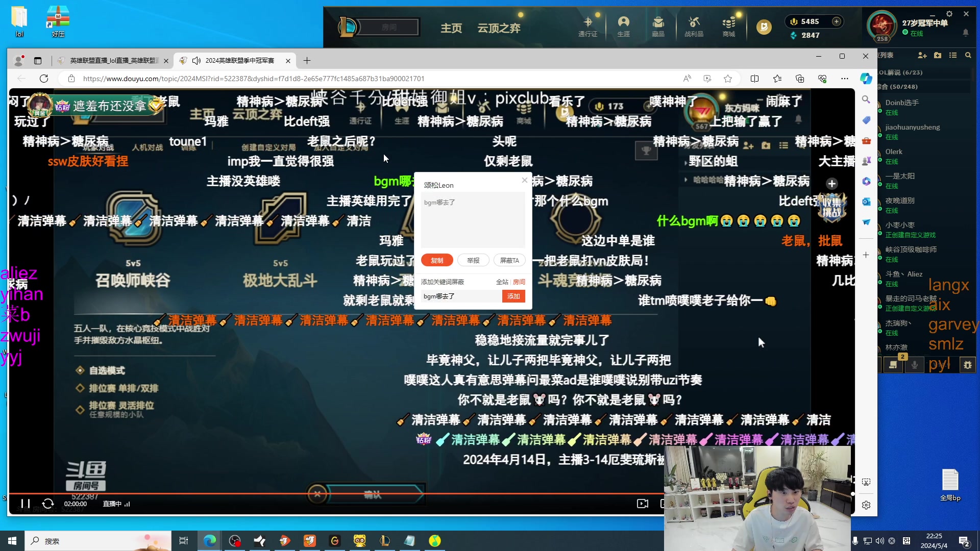Open 生涯 profile icon in League client
Image resolution: width=980 pixels, height=551 pixels.
[x=623, y=27]
